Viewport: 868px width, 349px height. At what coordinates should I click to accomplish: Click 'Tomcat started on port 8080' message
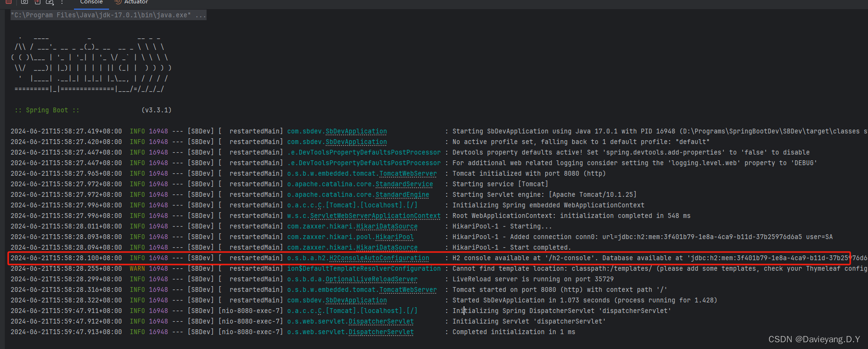click(560, 290)
